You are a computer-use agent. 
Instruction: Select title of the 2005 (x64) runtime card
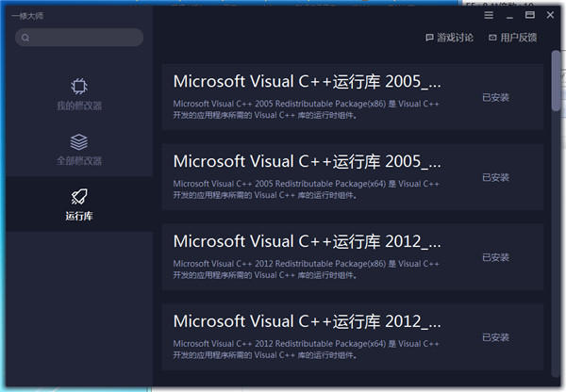307,161
